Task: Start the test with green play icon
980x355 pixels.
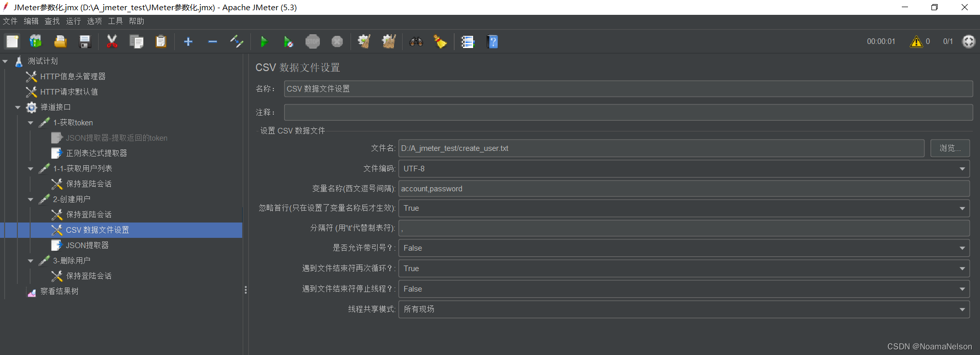Action: pyautogui.click(x=264, y=41)
